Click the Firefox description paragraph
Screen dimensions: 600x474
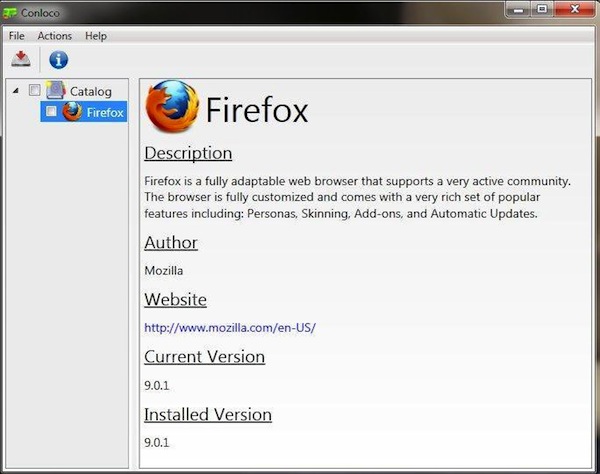357,197
